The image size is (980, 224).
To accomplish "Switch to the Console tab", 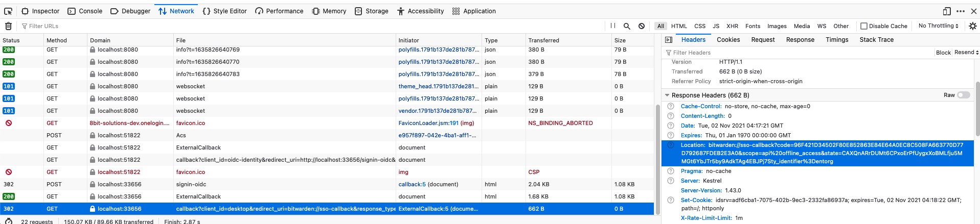I will pyautogui.click(x=85, y=11).
